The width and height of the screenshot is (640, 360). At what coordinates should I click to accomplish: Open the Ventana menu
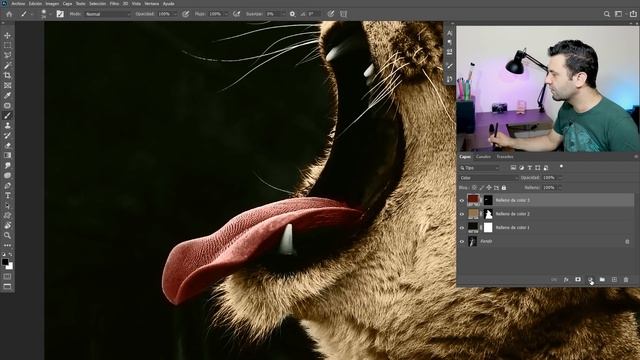point(151,4)
